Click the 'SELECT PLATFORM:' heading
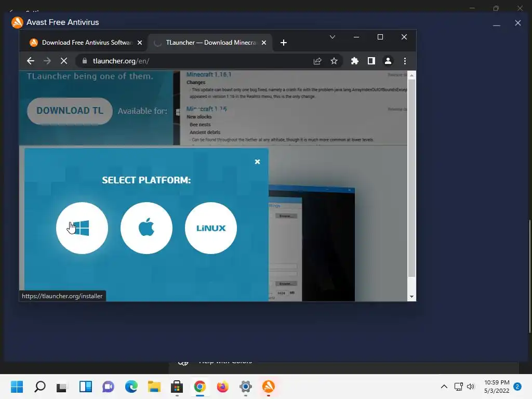 (147, 180)
